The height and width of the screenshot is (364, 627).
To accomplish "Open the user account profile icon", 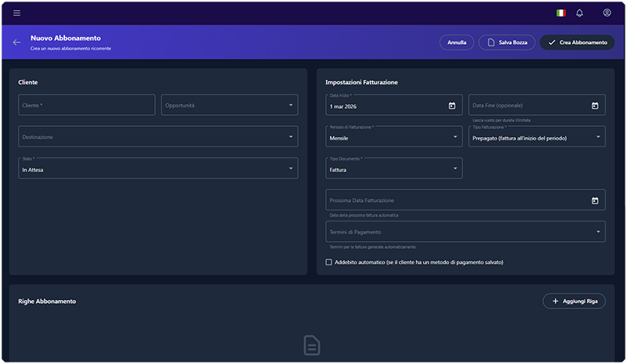I will click(x=607, y=13).
